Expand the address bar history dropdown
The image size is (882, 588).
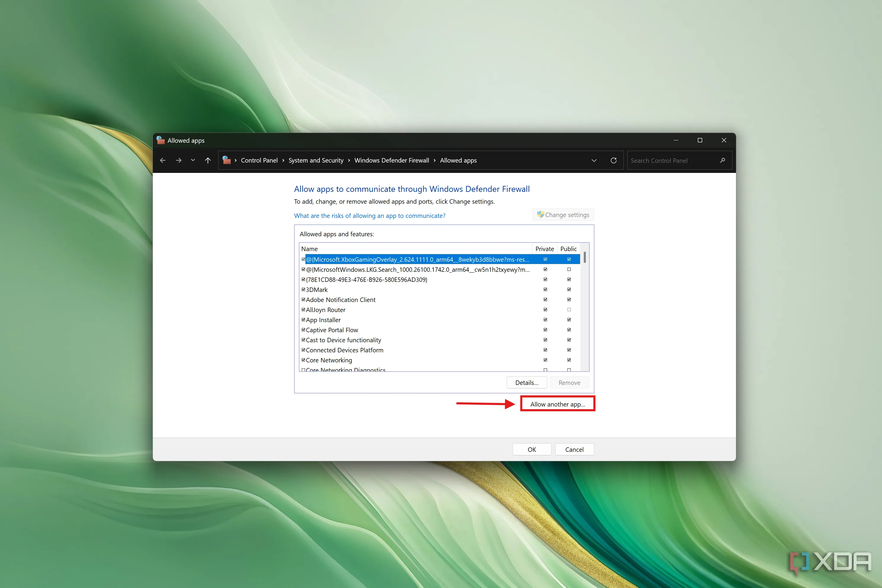[x=594, y=160]
